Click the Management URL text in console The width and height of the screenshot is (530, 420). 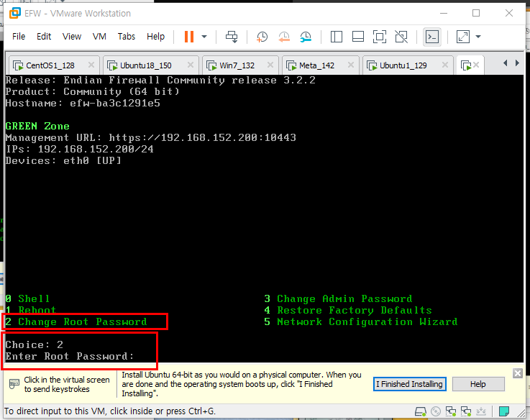click(151, 137)
